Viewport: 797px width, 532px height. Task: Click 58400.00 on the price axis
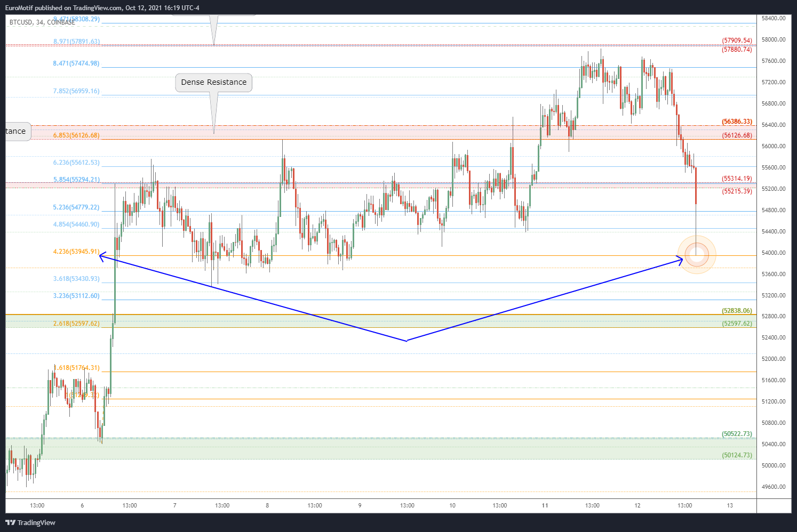774,18
